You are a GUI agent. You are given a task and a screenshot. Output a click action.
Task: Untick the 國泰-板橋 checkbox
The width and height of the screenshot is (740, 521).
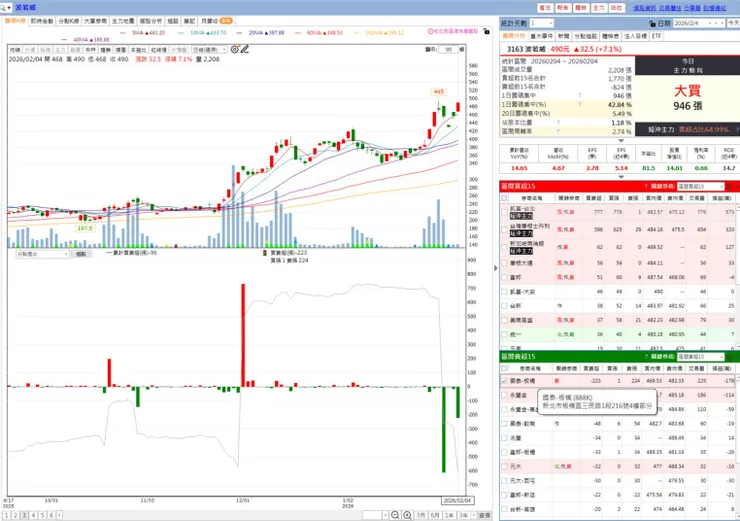504,381
